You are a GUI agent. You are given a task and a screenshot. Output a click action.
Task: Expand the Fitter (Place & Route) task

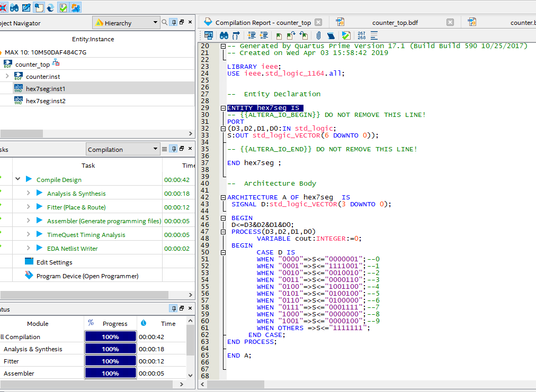(29, 207)
